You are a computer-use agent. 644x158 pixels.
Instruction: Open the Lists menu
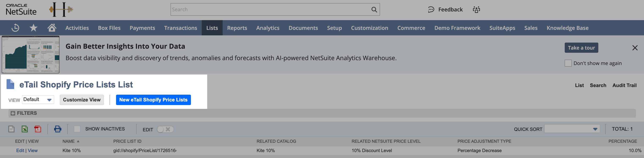point(212,28)
